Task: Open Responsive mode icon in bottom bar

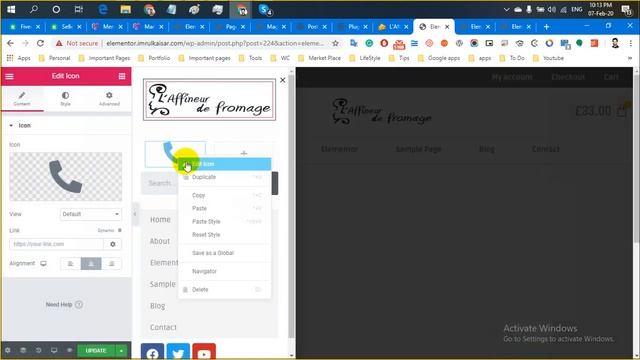Action: [54, 351]
